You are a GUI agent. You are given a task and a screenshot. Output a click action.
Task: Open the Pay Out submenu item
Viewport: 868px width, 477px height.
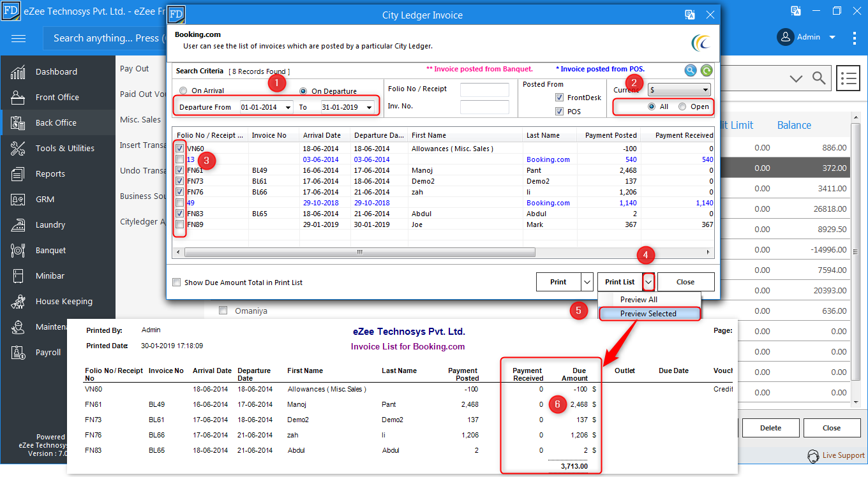point(135,69)
